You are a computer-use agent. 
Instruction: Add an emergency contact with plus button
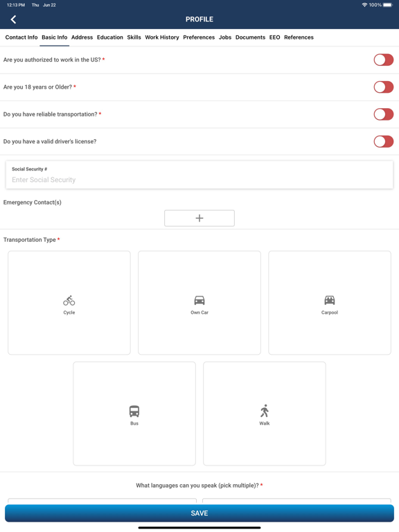[x=199, y=218]
